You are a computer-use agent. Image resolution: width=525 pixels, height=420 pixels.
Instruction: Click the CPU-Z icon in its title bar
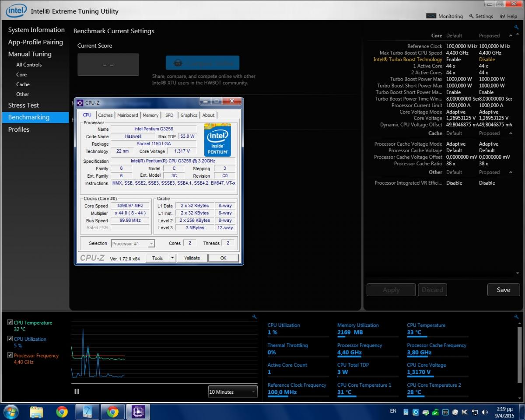[80, 103]
